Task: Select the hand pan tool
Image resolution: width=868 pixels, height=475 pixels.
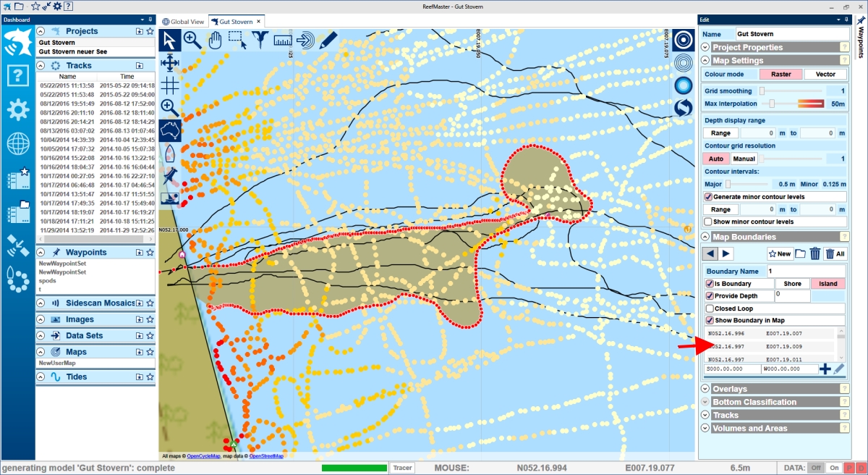Action: click(215, 40)
